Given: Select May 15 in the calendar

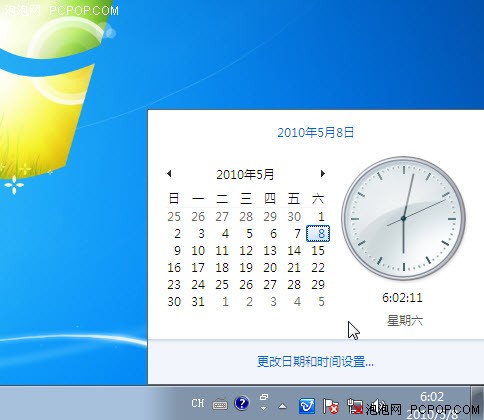Looking at the screenshot, I should [x=318, y=250].
